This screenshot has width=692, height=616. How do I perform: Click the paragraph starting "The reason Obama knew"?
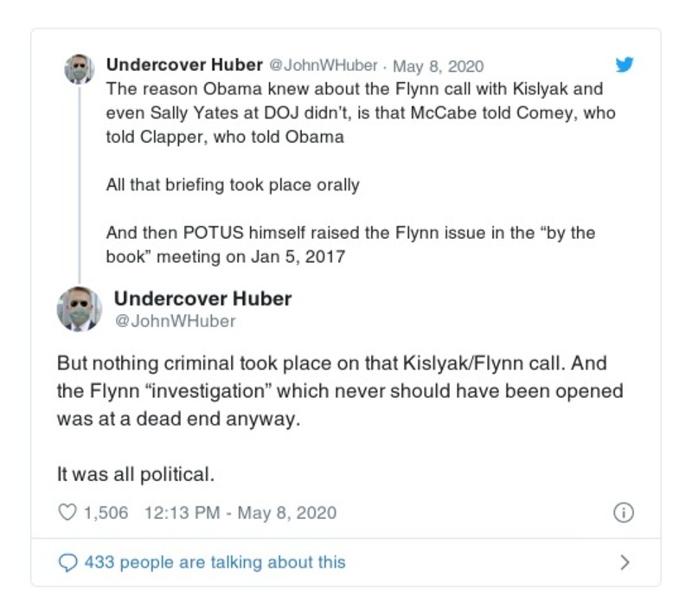click(354, 112)
